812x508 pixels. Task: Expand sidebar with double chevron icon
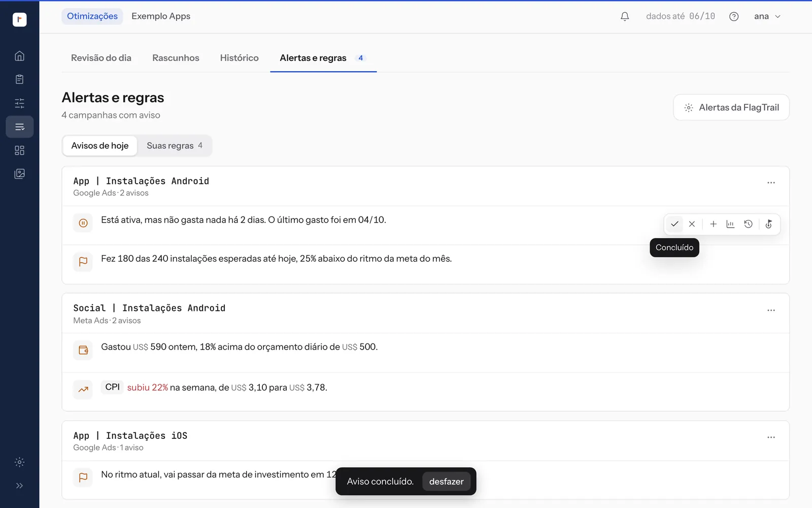point(19,486)
